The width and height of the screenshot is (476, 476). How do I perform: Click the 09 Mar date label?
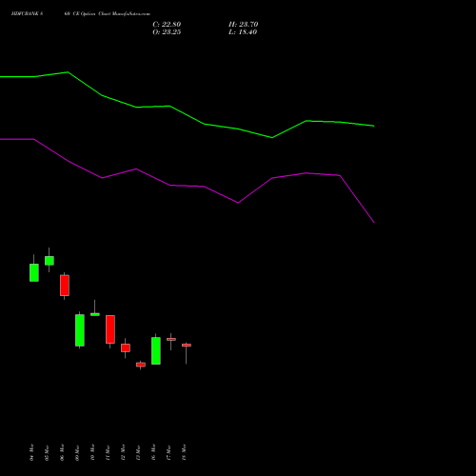tap(77, 452)
